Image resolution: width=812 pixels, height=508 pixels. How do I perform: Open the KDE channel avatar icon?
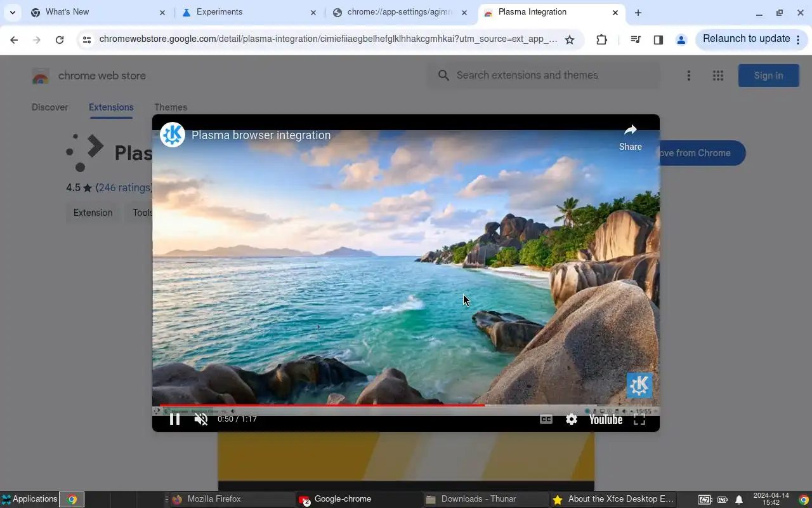(173, 135)
